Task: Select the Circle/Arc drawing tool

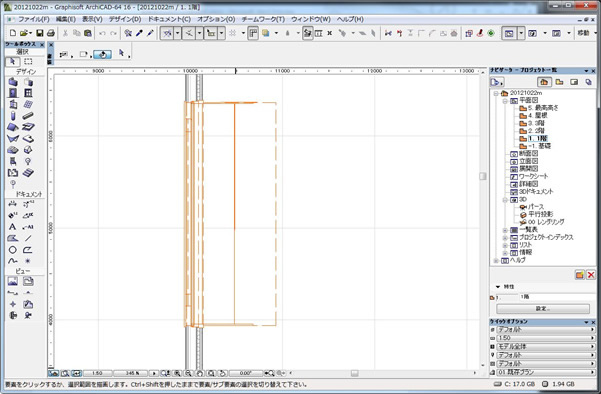Action: tap(13, 250)
